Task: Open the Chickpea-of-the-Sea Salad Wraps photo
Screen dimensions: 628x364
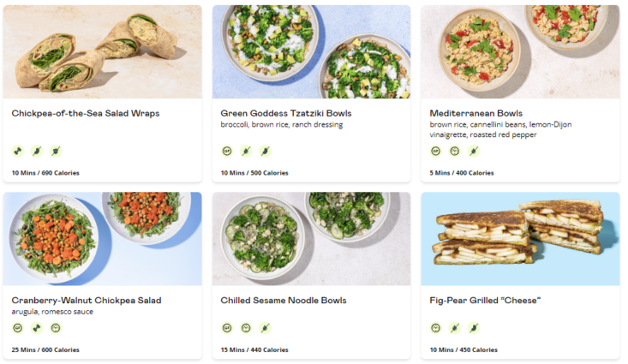Action: [x=102, y=51]
